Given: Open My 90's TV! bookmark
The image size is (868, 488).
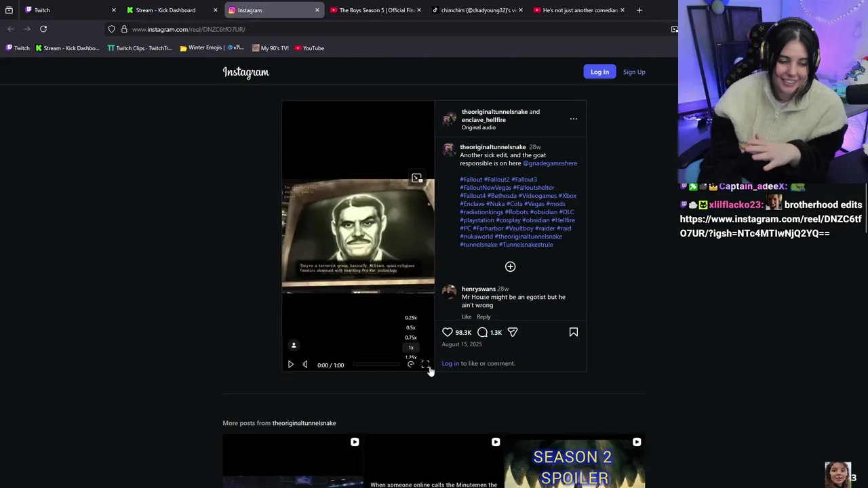Looking at the screenshot, I should (270, 48).
